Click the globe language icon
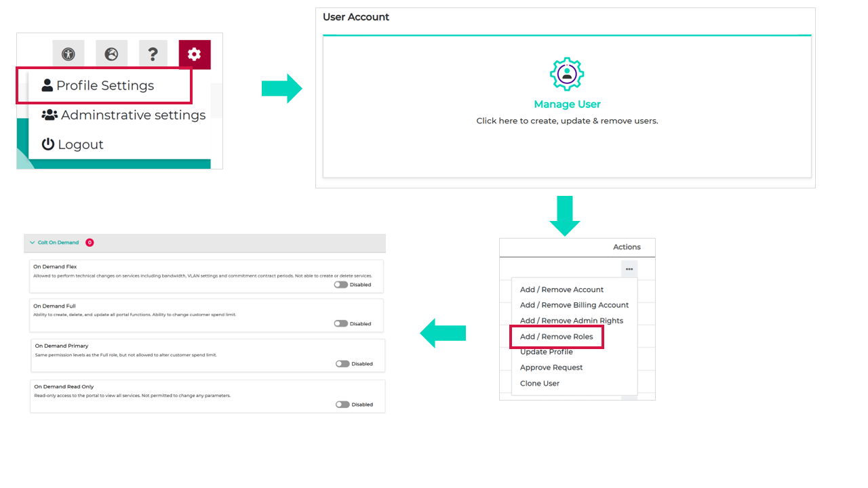The width and height of the screenshot is (868, 488). click(x=111, y=54)
